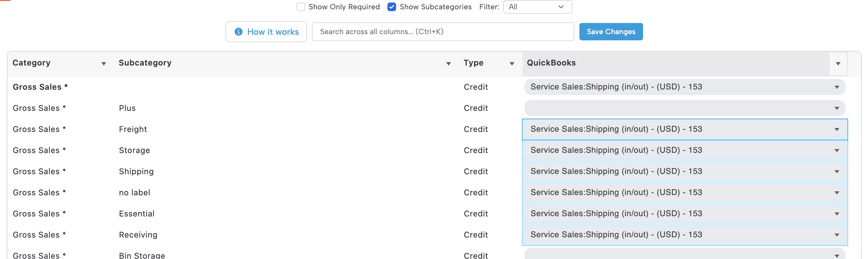868x259 pixels.
Task: Click the info icon beside How it works
Action: coord(238,32)
